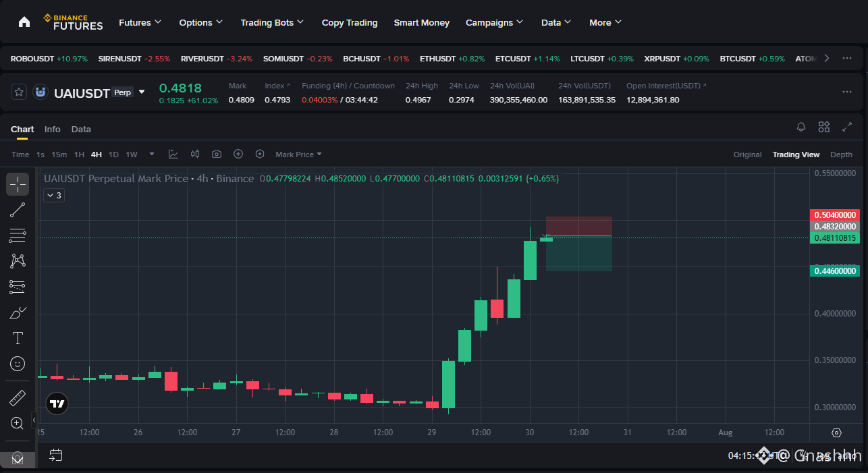
Task: Open the Trading Bots dropdown menu
Action: point(273,22)
